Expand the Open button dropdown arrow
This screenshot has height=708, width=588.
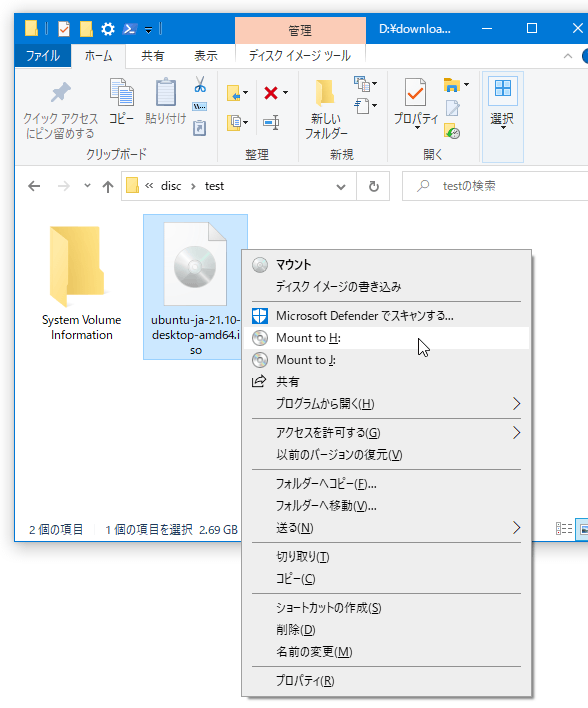(x=467, y=84)
